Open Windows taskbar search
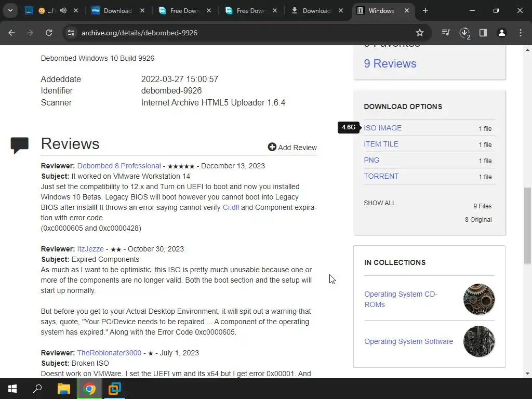Screen dimensions: 532x399 (37, 389)
